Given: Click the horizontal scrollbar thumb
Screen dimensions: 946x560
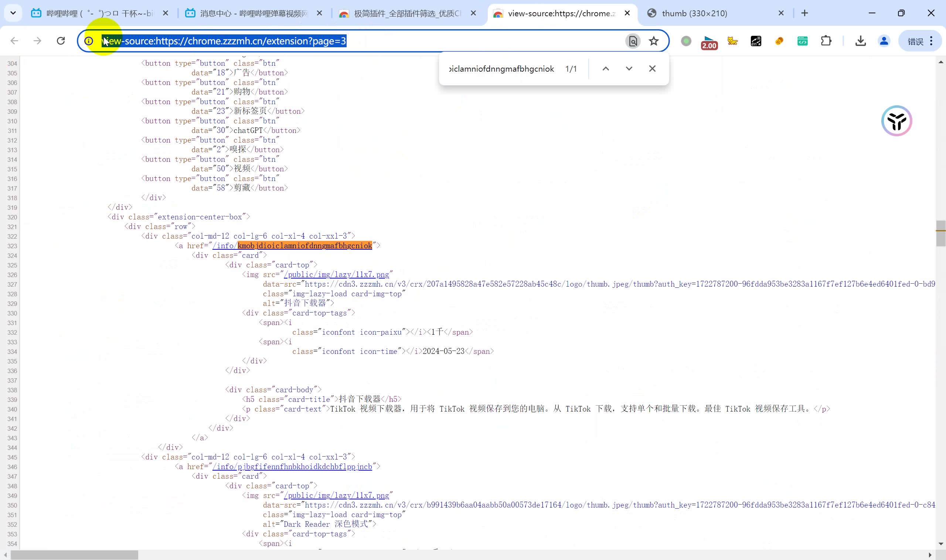Looking at the screenshot, I should [74, 555].
